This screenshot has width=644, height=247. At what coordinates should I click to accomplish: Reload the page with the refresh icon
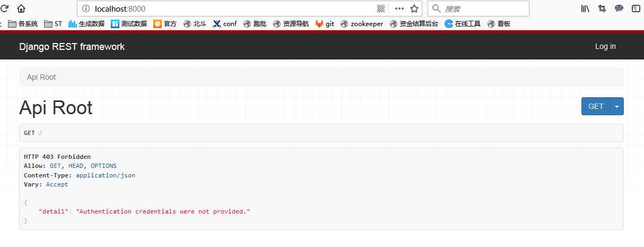(4, 8)
